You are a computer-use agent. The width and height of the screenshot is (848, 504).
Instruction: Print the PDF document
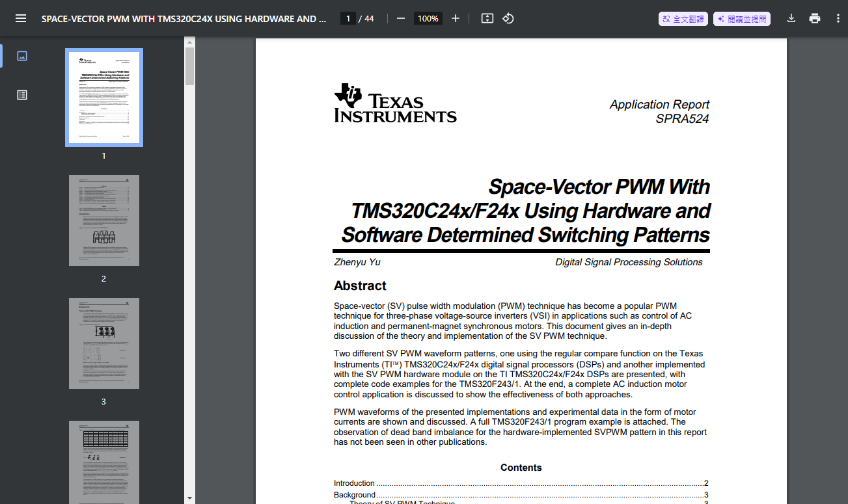point(815,18)
